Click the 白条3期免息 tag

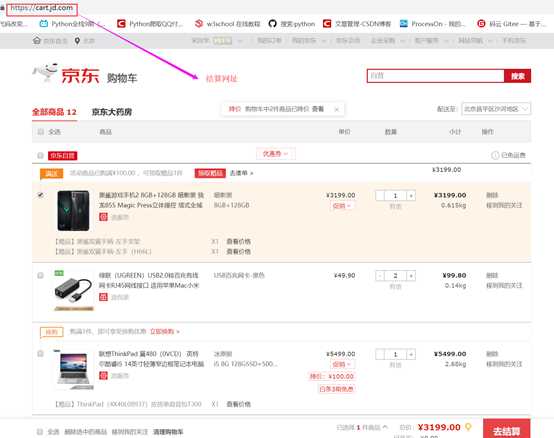[336, 389]
